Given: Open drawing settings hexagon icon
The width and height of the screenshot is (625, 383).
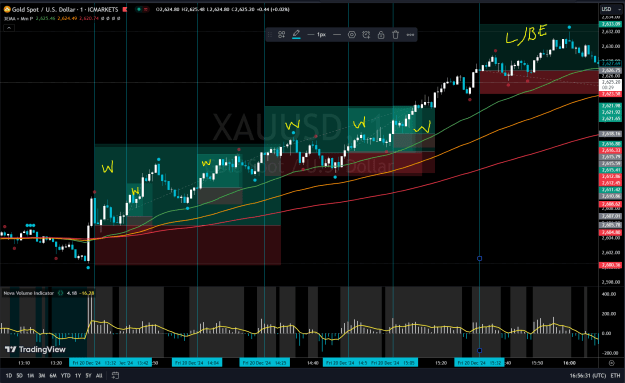Looking at the screenshot, I should point(352,35).
